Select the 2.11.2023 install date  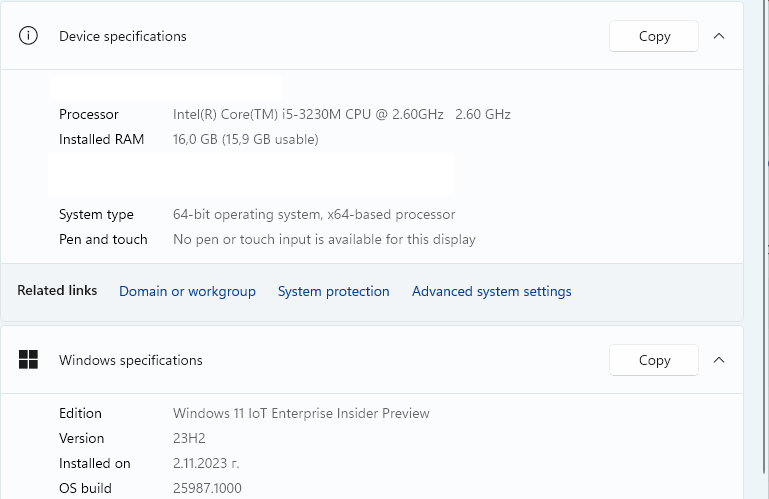click(206, 463)
